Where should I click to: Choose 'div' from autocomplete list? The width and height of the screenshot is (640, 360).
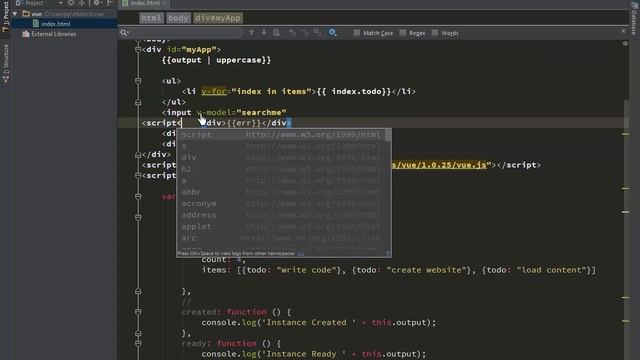282,158
